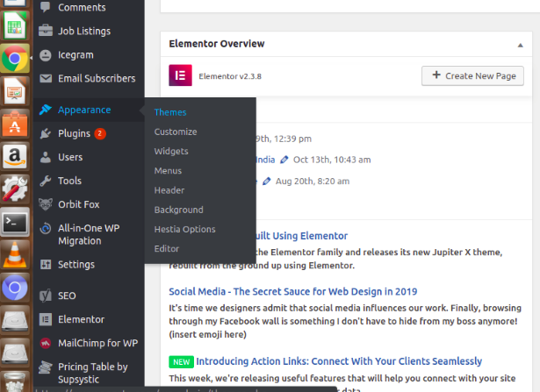
Task: Open Hestia Options in the Appearance submenu
Action: click(x=184, y=229)
